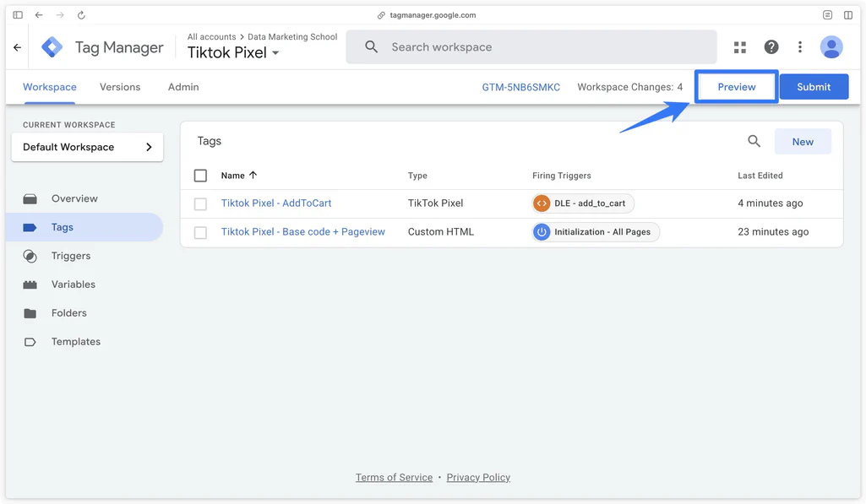The height and width of the screenshot is (504, 866).
Task: Click the Tags label icon in sidebar
Action: pyautogui.click(x=30, y=227)
